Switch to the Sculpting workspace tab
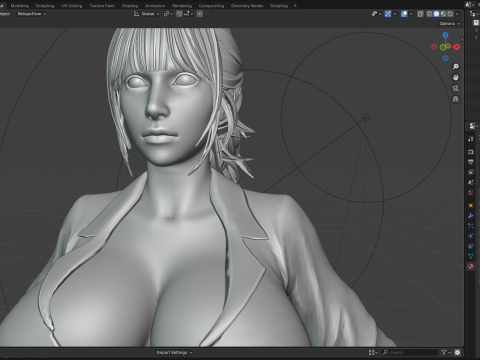Screen dimensions: 480x360 [45, 6]
